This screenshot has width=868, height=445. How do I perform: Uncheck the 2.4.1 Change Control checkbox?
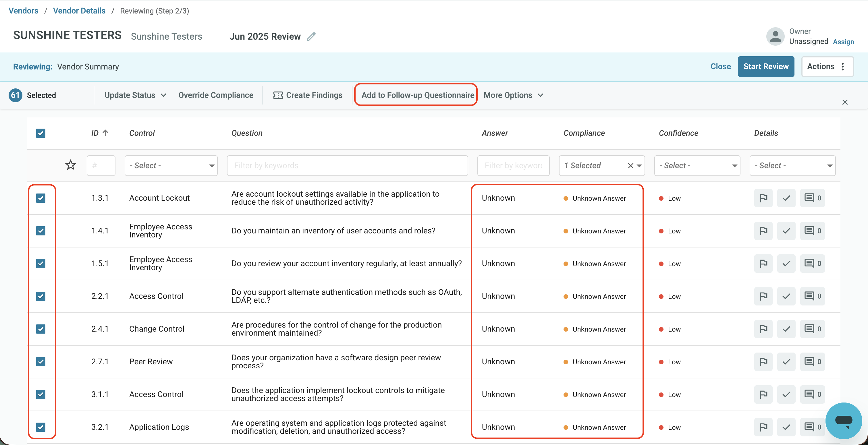pyautogui.click(x=41, y=329)
